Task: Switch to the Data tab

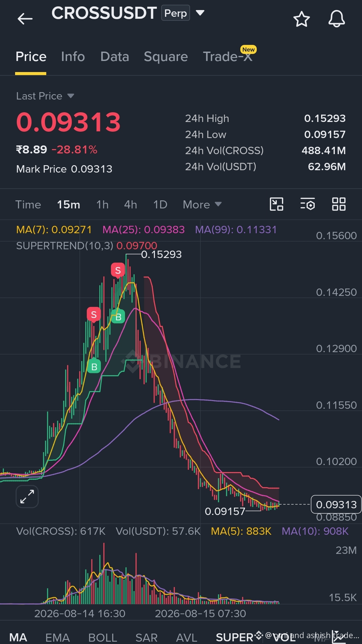Action: [x=115, y=57]
